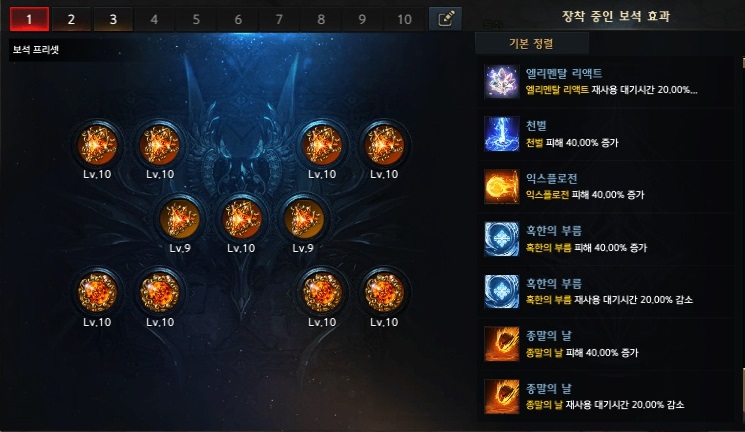Click the edit preset pencil icon

pos(445,19)
